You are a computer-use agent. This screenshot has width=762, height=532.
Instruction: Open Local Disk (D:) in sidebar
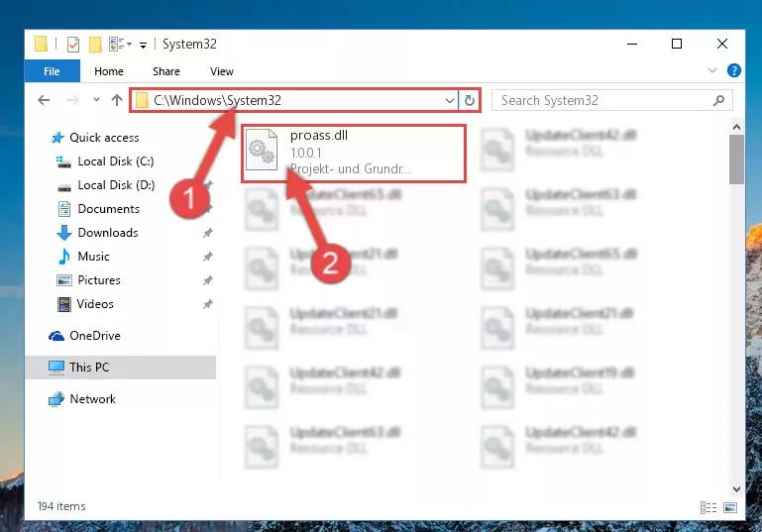(x=116, y=185)
